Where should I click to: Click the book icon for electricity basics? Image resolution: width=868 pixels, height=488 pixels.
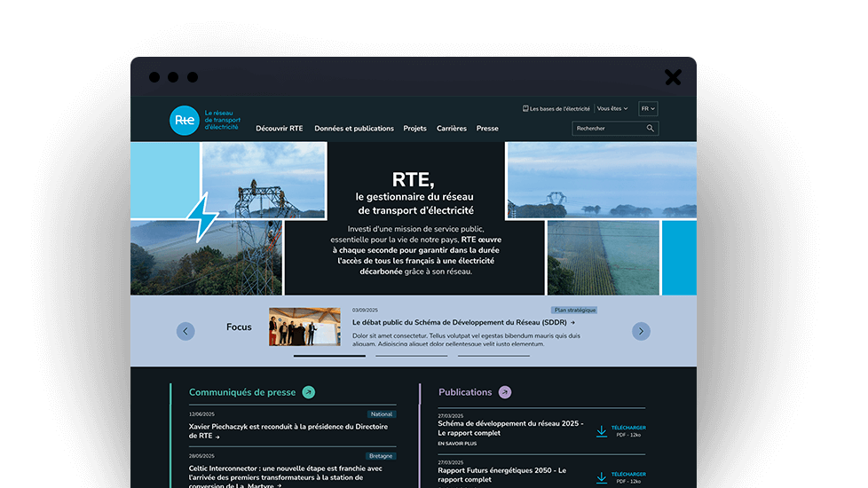(x=525, y=108)
